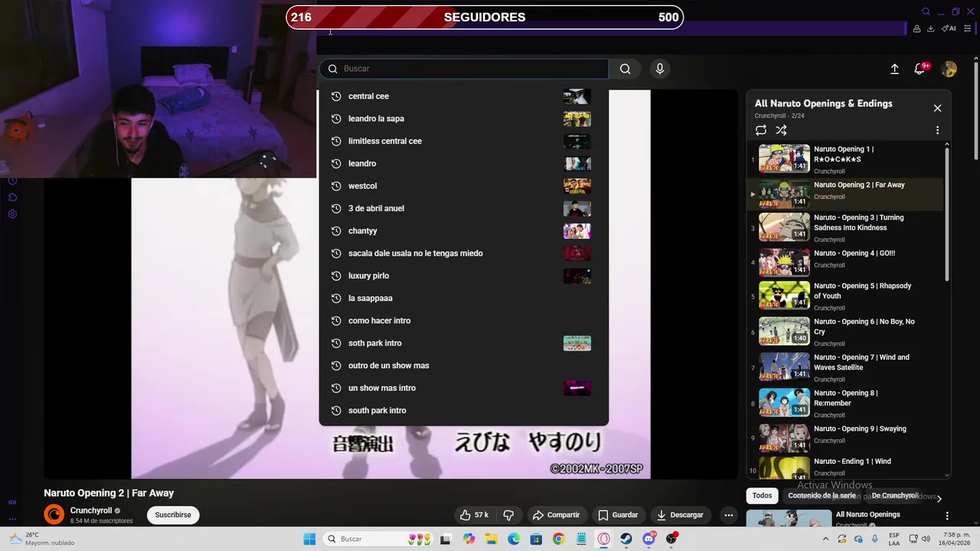This screenshot has height=551, width=980.
Task: Choose the 'south park intro' suggestion
Action: [463, 410]
